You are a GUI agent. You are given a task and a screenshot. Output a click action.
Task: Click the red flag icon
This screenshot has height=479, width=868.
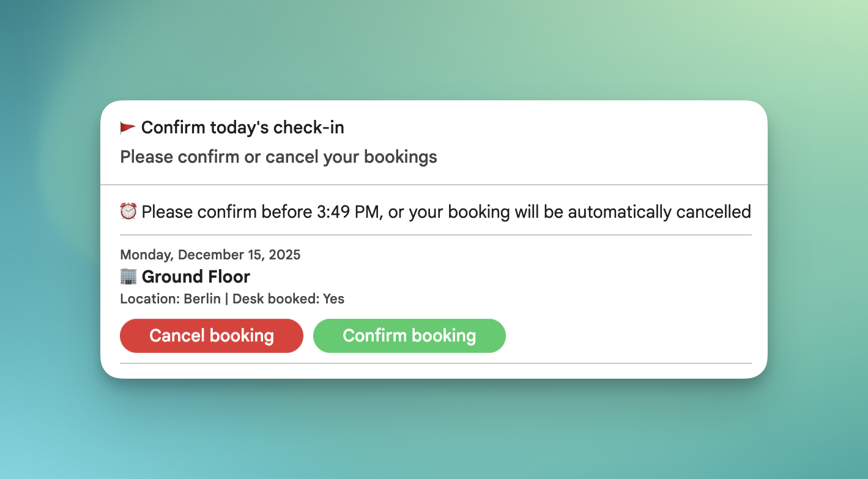point(127,128)
